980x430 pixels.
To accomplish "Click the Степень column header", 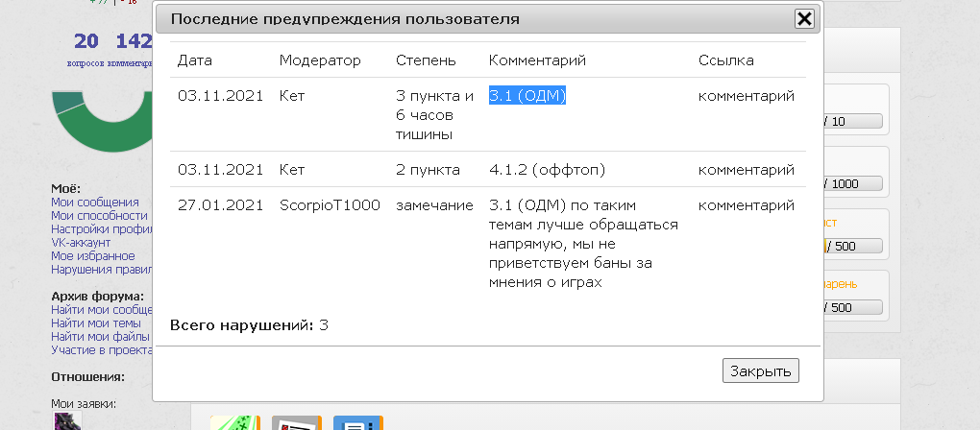I will pos(426,60).
